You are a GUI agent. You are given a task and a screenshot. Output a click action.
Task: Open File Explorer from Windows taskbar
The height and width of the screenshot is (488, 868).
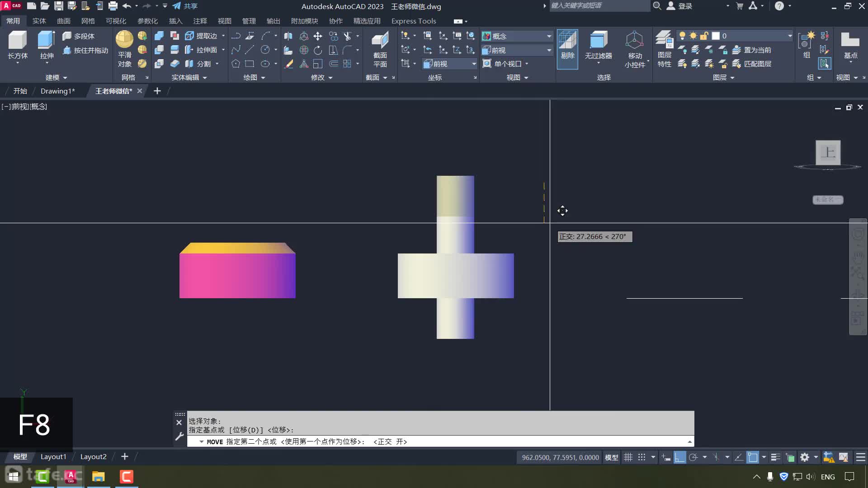[98, 476]
